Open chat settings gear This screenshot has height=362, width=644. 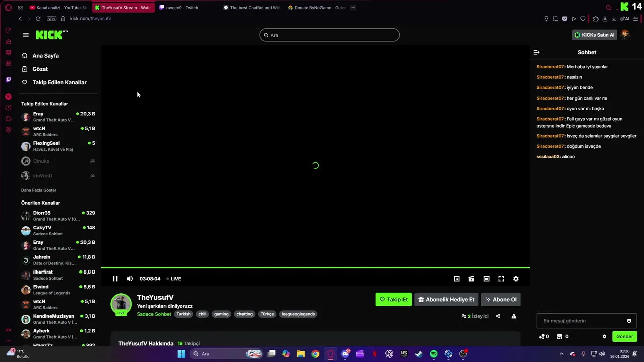pos(604,336)
